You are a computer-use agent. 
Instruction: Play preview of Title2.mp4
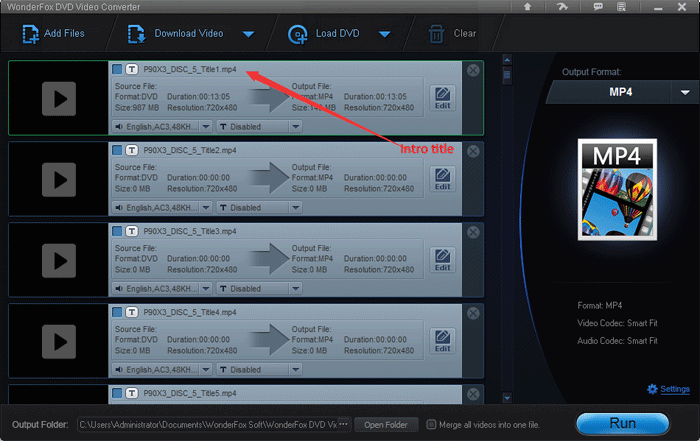pos(59,180)
